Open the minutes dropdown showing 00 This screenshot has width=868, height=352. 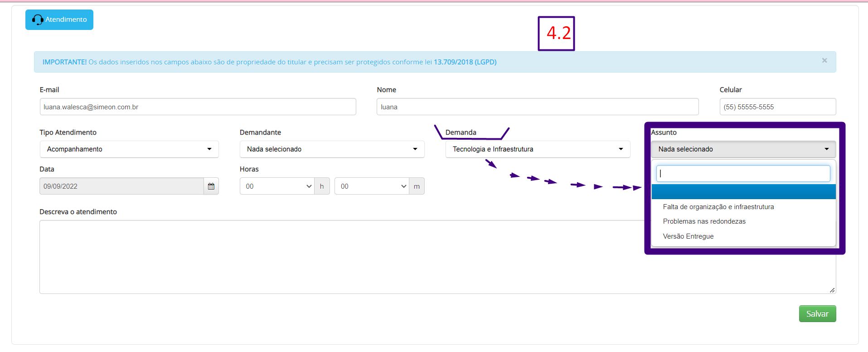pyautogui.click(x=372, y=186)
